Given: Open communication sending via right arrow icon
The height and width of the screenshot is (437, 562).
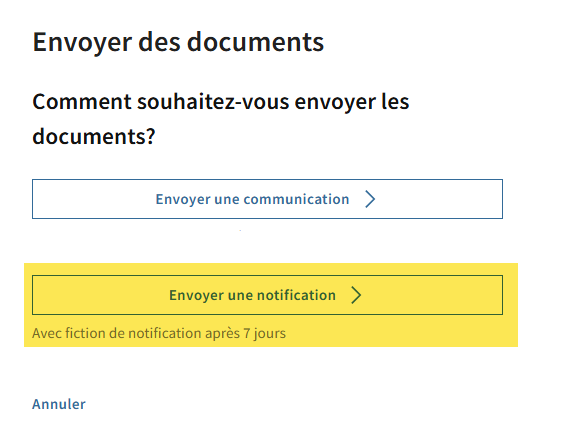Looking at the screenshot, I should 370,199.
